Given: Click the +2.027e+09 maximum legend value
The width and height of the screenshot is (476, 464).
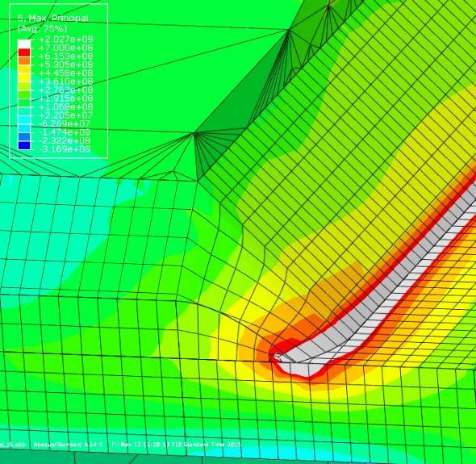Looking at the screenshot, I should [x=66, y=40].
